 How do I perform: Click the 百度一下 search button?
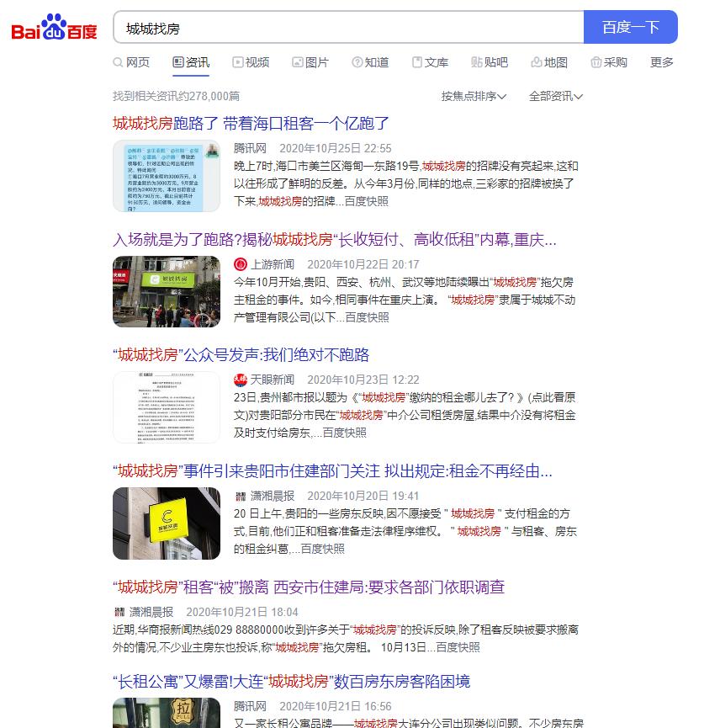point(631,27)
